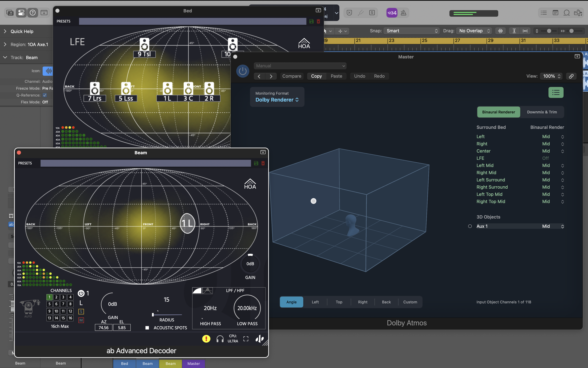Select the Back view tab
The image size is (588, 368).
386,302
